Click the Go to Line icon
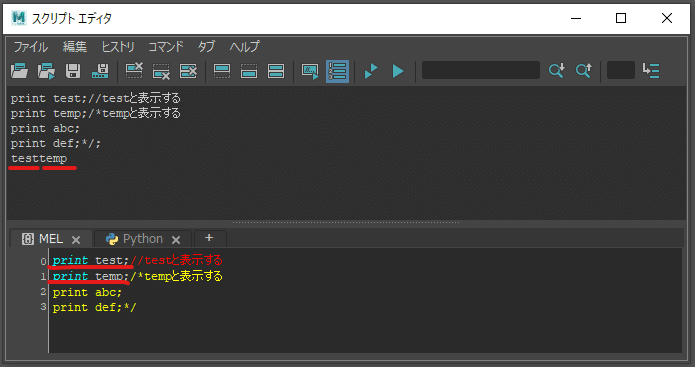This screenshot has height=367, width=695. [x=651, y=71]
